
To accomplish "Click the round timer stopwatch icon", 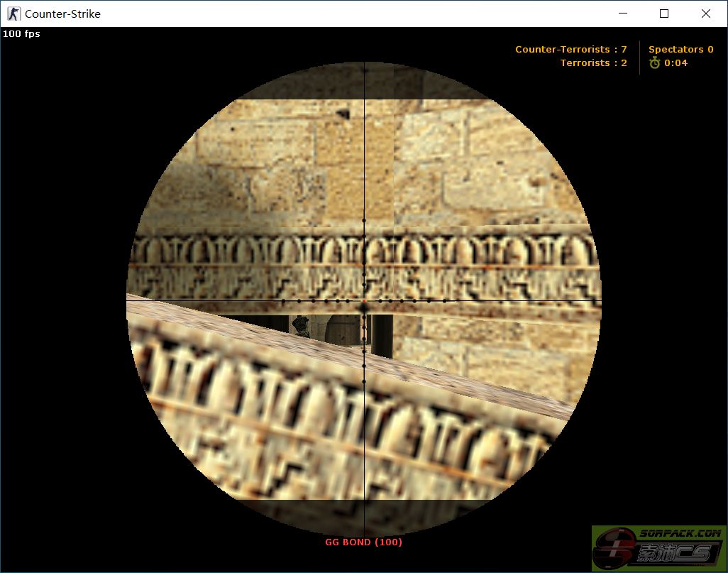I will 655,62.
